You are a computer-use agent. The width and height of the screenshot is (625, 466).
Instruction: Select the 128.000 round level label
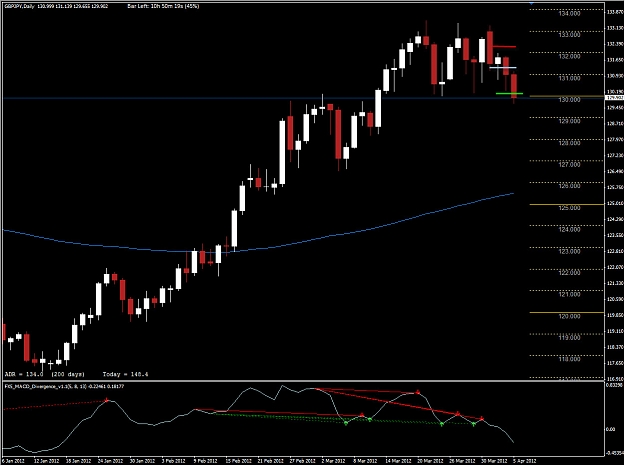[570, 143]
